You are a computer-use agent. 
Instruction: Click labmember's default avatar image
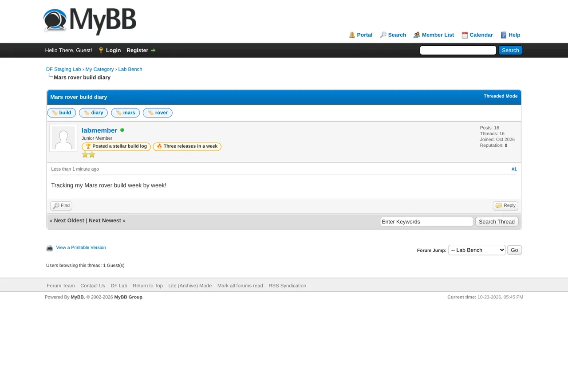[63, 138]
